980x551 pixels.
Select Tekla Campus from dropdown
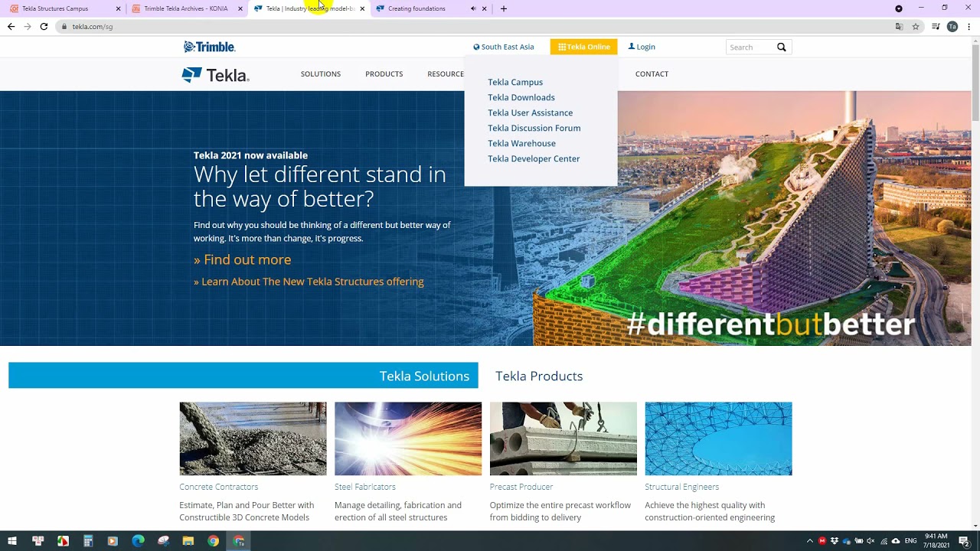[515, 82]
